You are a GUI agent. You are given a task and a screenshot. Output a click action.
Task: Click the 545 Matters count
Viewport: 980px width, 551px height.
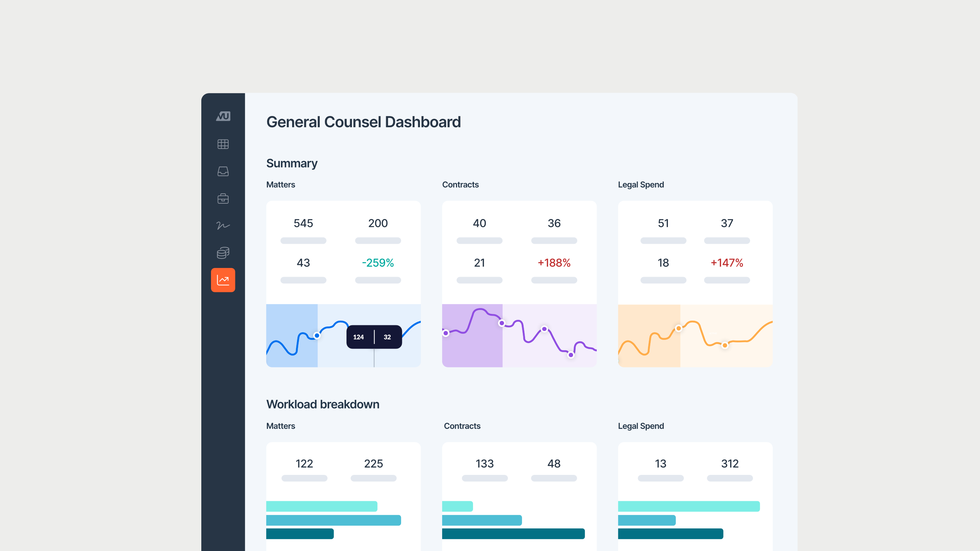coord(303,223)
